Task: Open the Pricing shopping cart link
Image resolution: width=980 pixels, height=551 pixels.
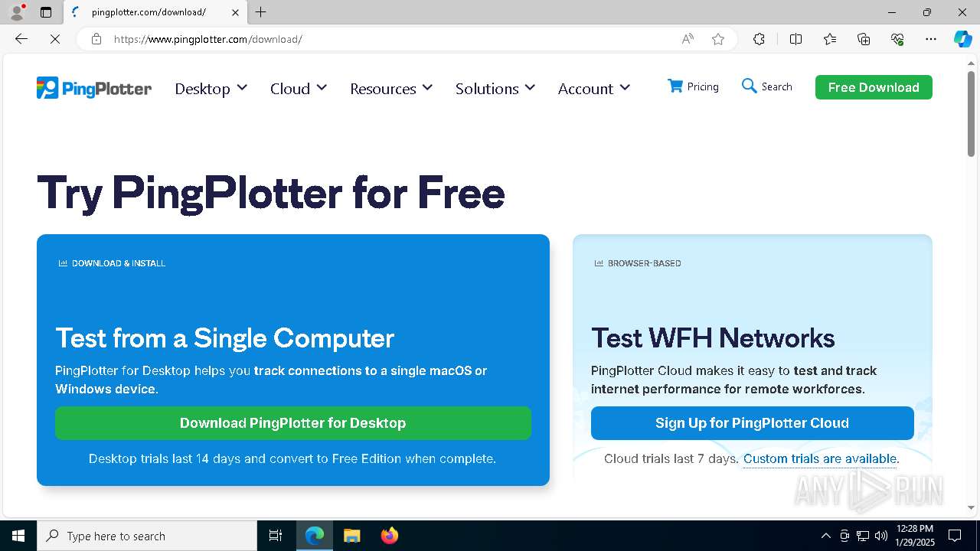Action: 693,86
